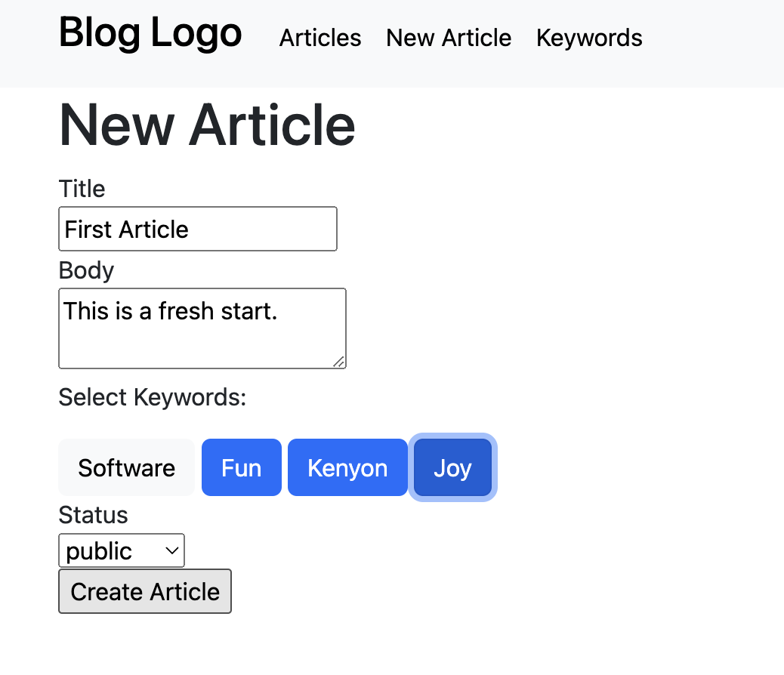Click empty area below text in Body box

196,347
